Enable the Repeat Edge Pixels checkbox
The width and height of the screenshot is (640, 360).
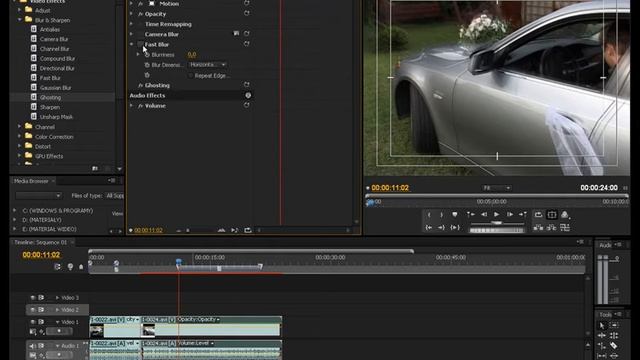pyautogui.click(x=191, y=76)
